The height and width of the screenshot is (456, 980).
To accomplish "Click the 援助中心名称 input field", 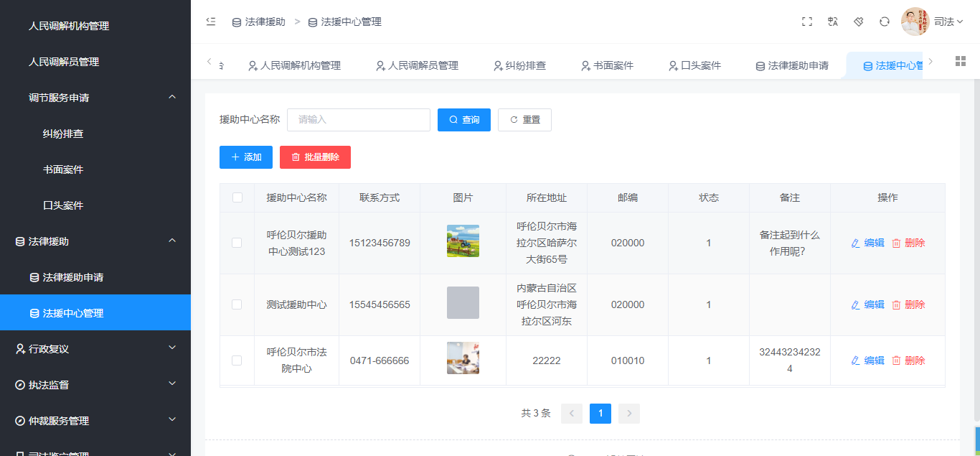I will point(359,120).
